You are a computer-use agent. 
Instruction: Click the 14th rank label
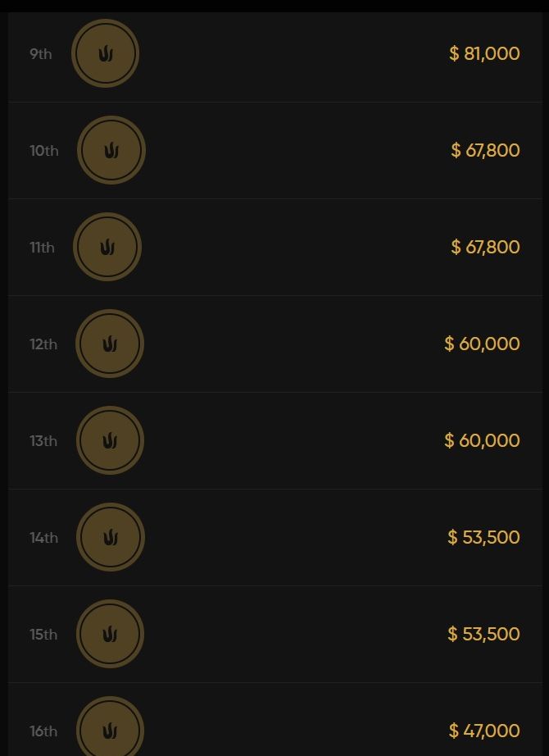[x=43, y=538]
